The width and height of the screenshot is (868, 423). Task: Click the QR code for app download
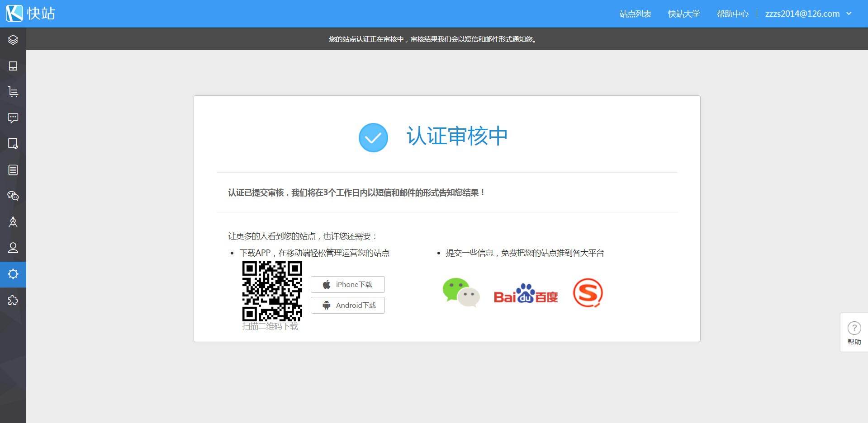tap(272, 291)
